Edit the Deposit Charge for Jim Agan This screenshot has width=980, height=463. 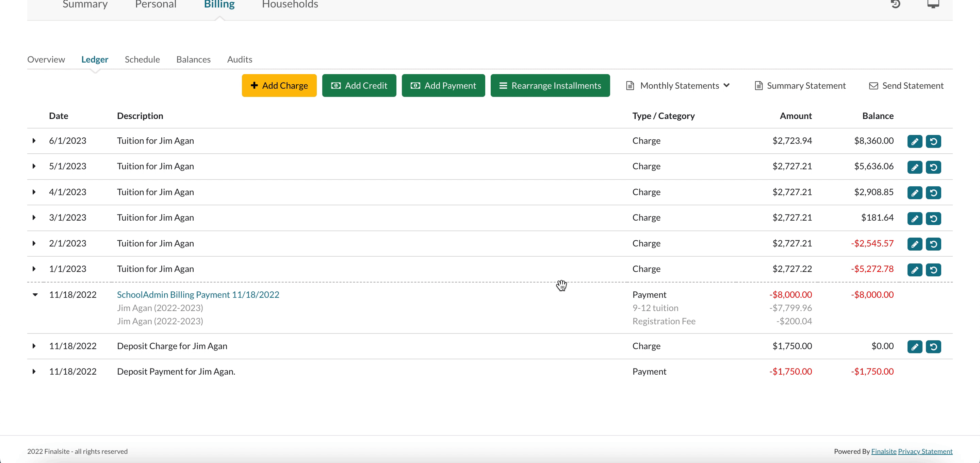pos(915,347)
